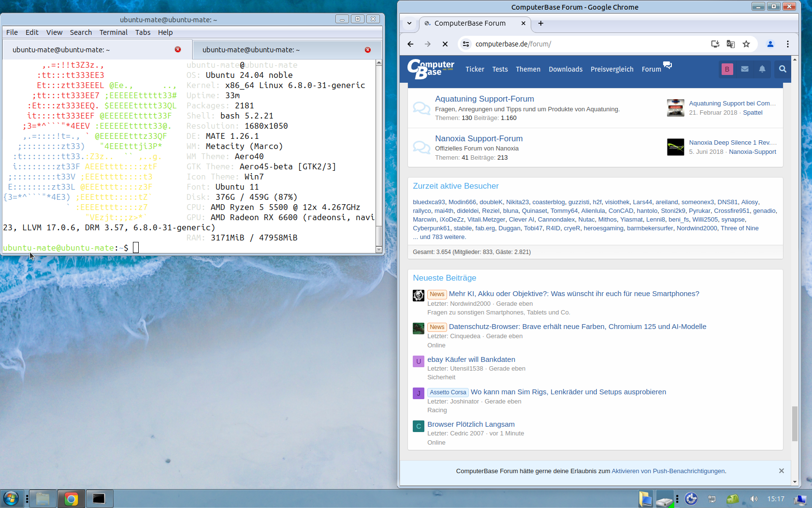Open the Neueste Beiträge heading
The image size is (812, 508).
pyautogui.click(x=444, y=278)
